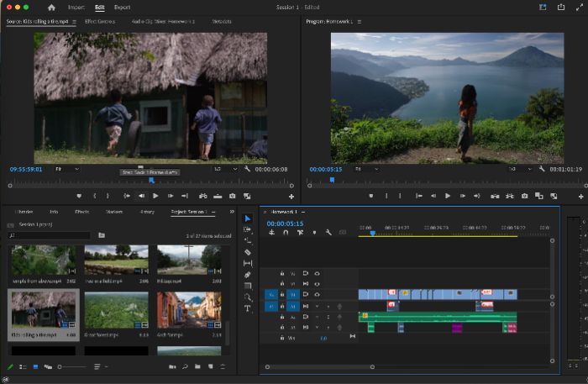Click Program monitor Export Frame camera
Image resolution: width=588 pixels, height=384 pixels.
(x=524, y=196)
